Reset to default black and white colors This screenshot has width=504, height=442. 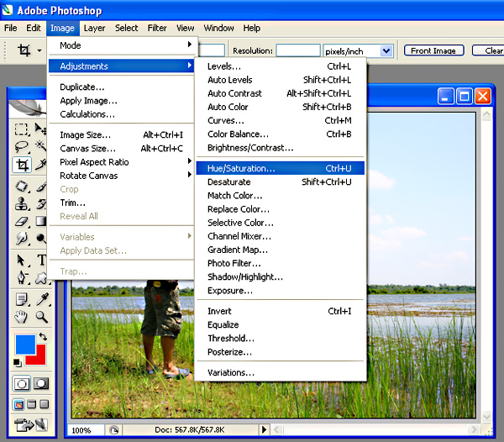[x=17, y=363]
